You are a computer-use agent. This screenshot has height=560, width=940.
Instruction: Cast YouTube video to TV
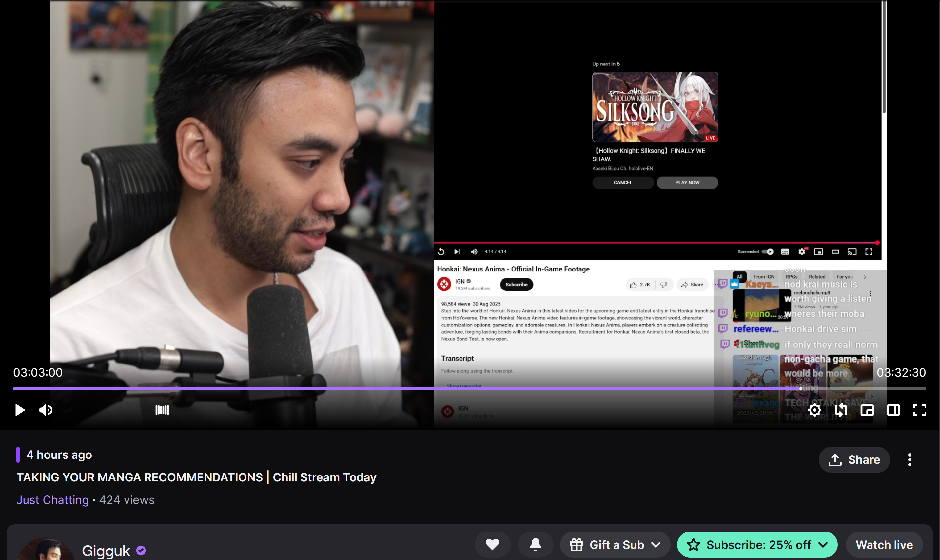852,251
